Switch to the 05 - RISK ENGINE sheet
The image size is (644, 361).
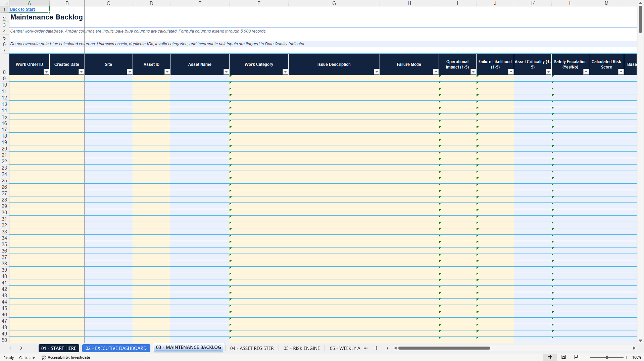[x=302, y=348]
